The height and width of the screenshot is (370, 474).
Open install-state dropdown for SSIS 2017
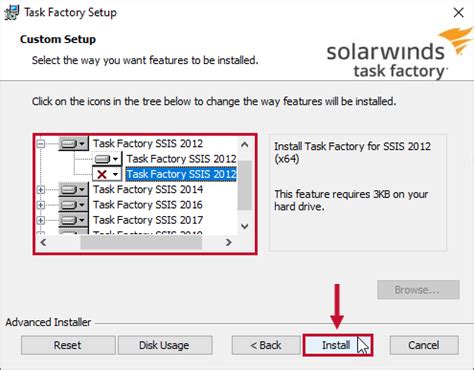[x=73, y=220]
